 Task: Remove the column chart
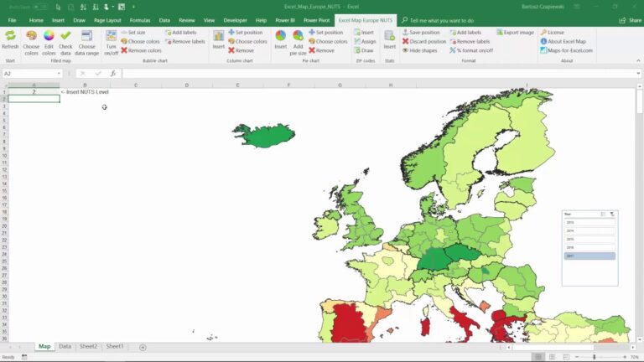click(241, 50)
